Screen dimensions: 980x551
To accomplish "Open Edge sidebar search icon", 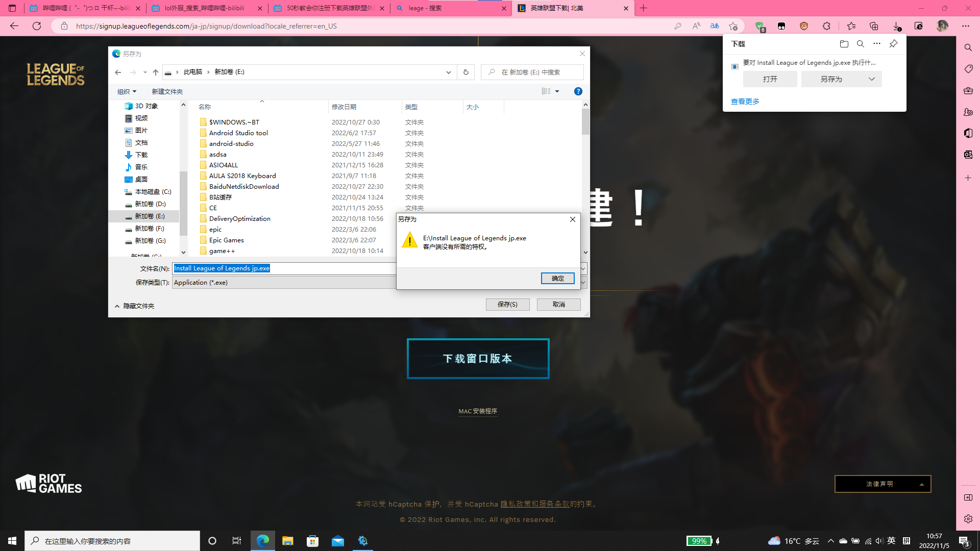I will [x=968, y=47].
